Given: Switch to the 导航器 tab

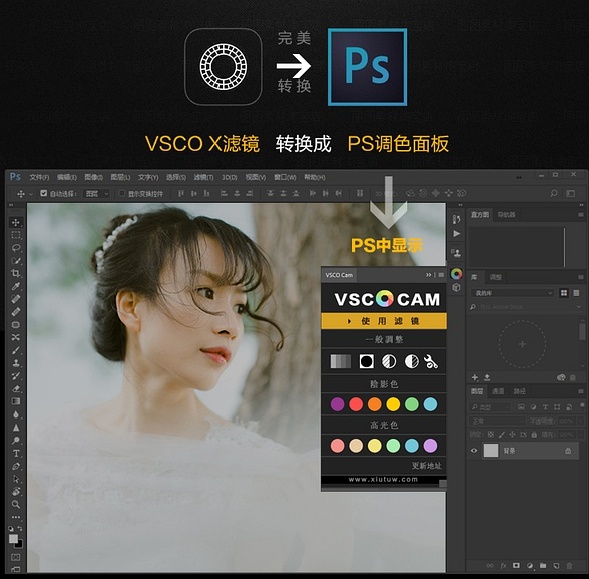Looking at the screenshot, I should coord(506,215).
